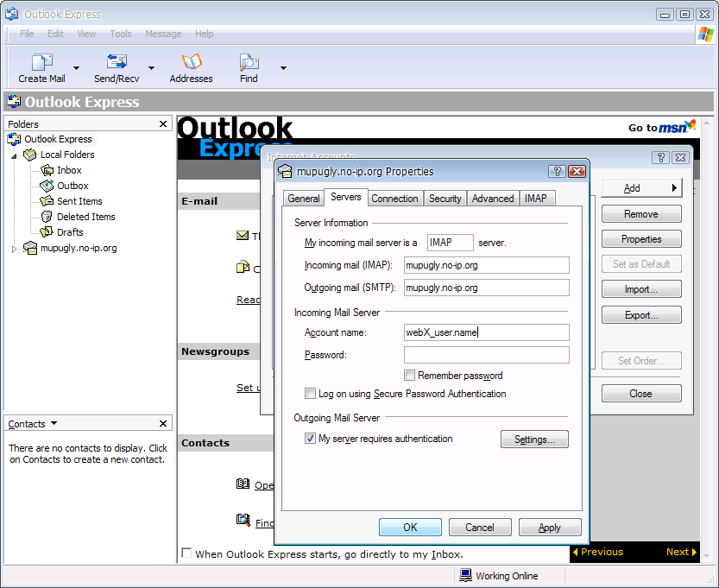Uncheck My server requires authentication
This screenshot has width=719, height=588.
311,439
